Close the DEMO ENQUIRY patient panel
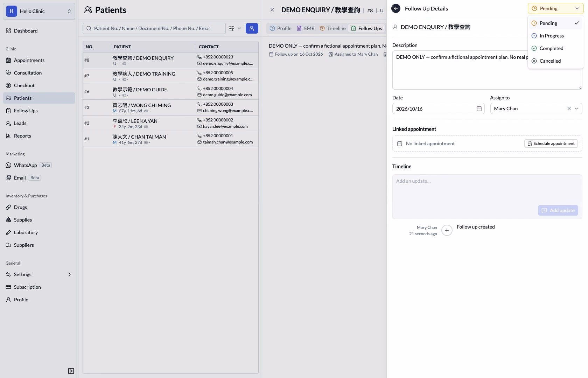The height and width of the screenshot is (378, 588). (272, 10)
